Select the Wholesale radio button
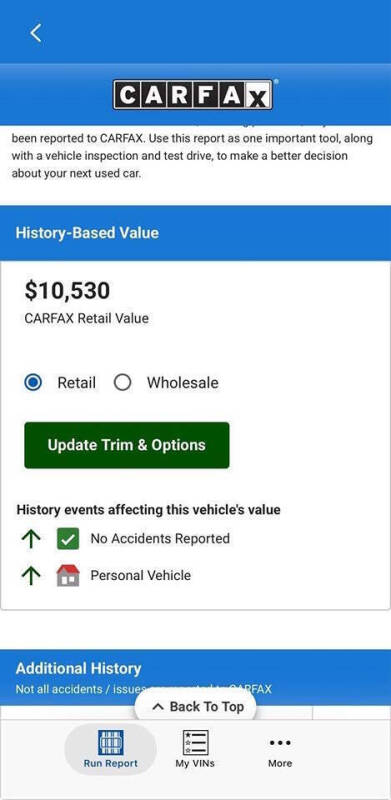 123,383
